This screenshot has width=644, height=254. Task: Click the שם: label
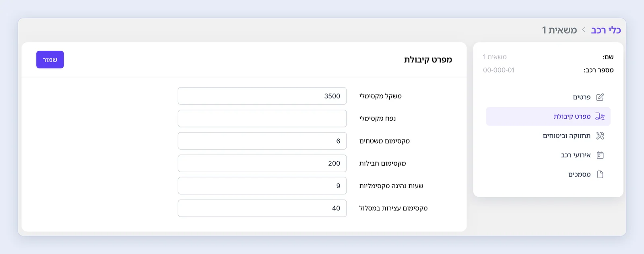[x=608, y=57]
